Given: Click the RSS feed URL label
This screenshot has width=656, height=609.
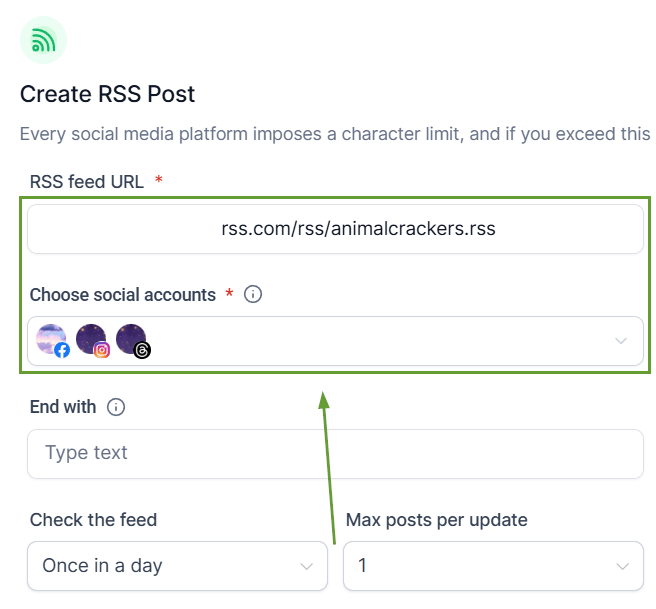Looking at the screenshot, I should 87,181.
